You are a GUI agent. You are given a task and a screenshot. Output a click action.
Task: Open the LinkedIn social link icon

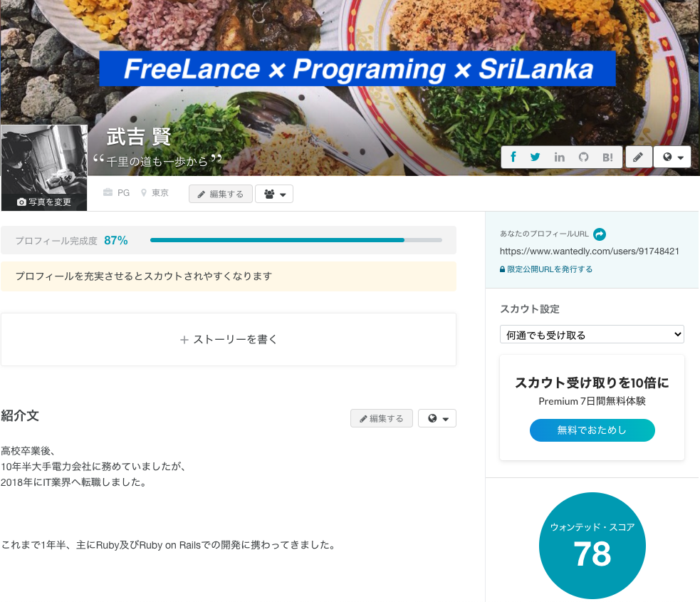tap(560, 157)
